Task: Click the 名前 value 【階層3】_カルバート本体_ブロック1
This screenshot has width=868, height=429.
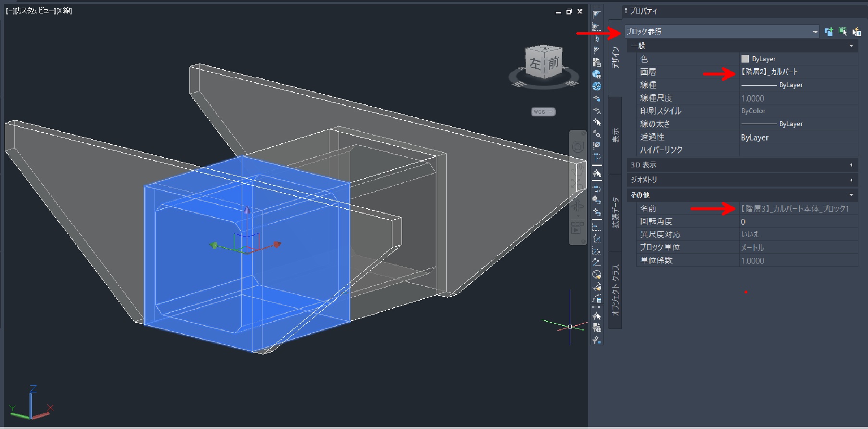Action: coord(798,208)
